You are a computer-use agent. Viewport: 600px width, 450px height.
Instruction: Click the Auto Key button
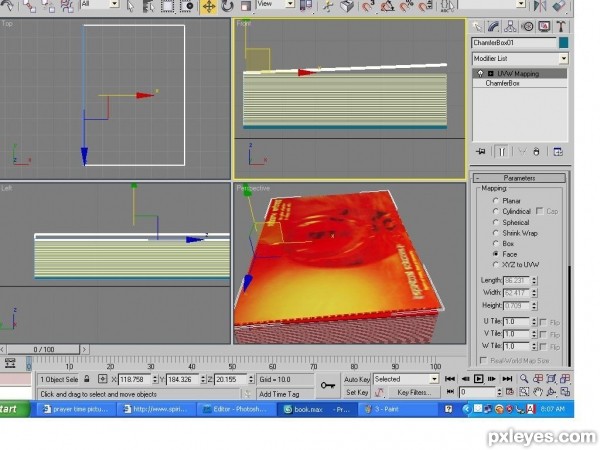pyautogui.click(x=357, y=380)
